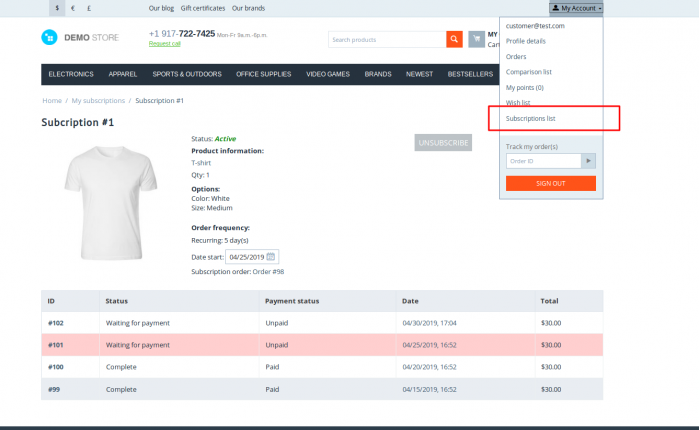Open the T-shirt product link
This screenshot has height=430, width=700.
[x=201, y=163]
